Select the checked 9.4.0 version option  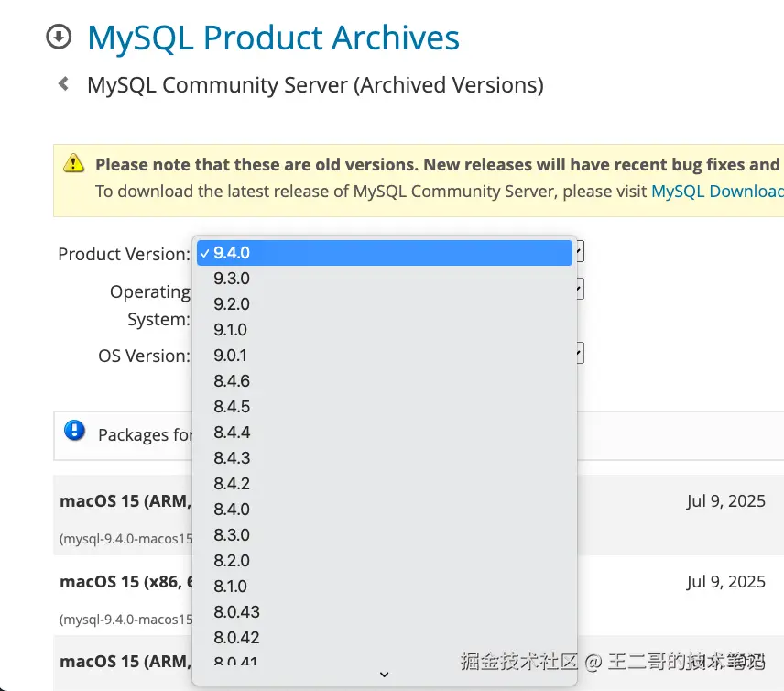[x=384, y=253]
